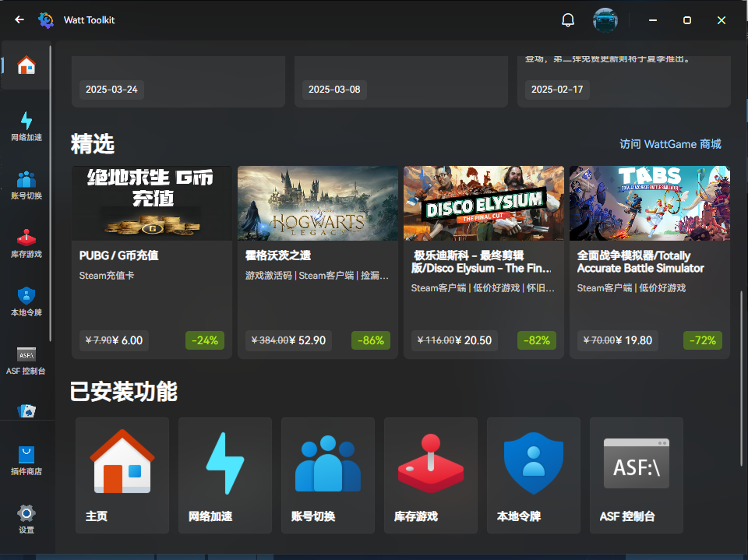
Task: Click the -24% discount badge
Action: [205, 340]
